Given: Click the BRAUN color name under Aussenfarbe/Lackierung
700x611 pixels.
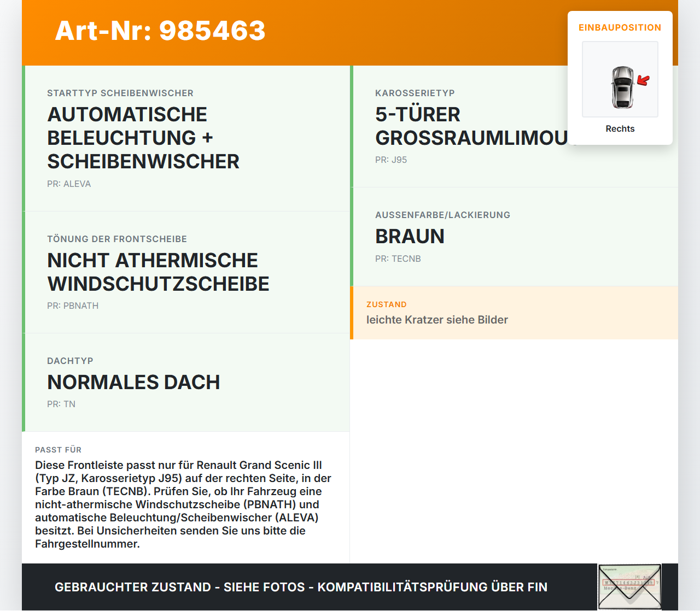Looking at the screenshot, I should [410, 237].
